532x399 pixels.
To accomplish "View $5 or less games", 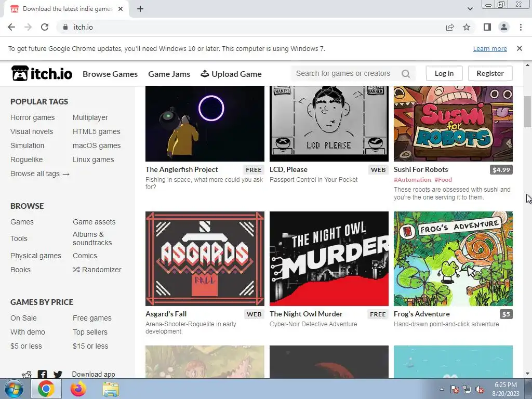I will click(26, 346).
